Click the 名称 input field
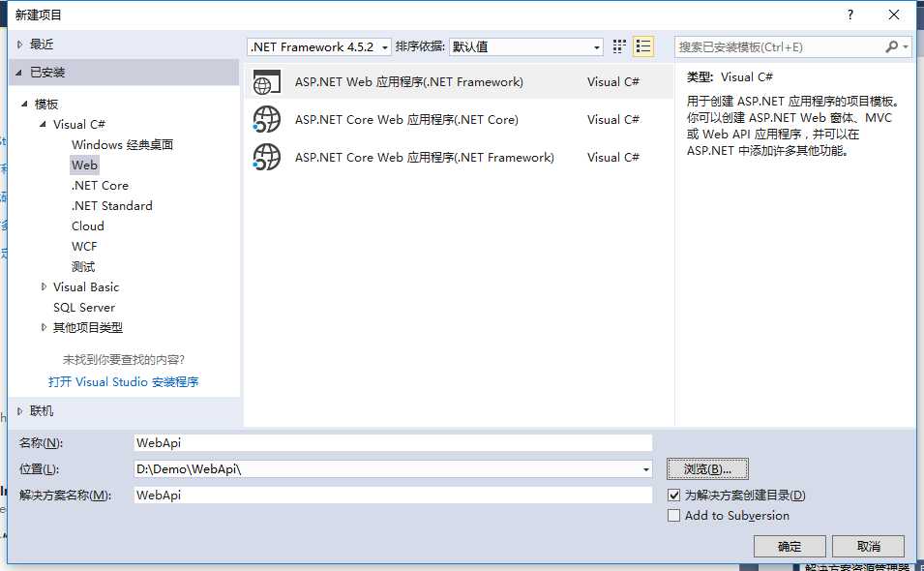The image size is (924, 571). coord(393,443)
